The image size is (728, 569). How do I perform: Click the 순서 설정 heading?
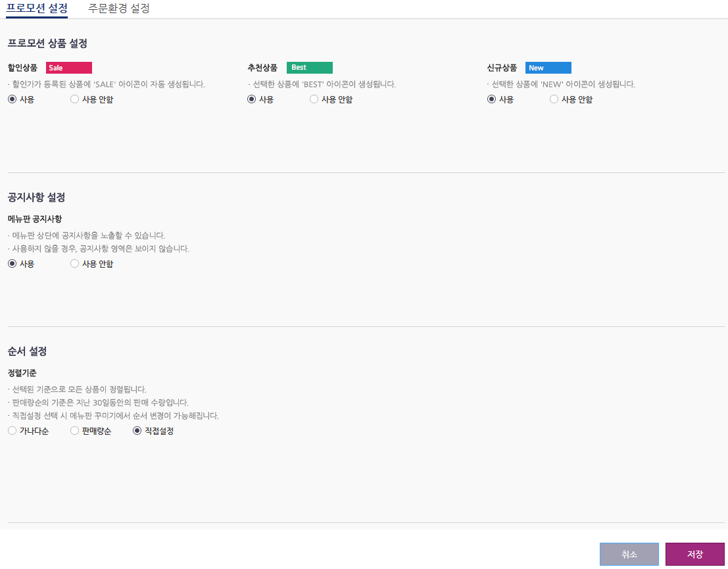(27, 352)
